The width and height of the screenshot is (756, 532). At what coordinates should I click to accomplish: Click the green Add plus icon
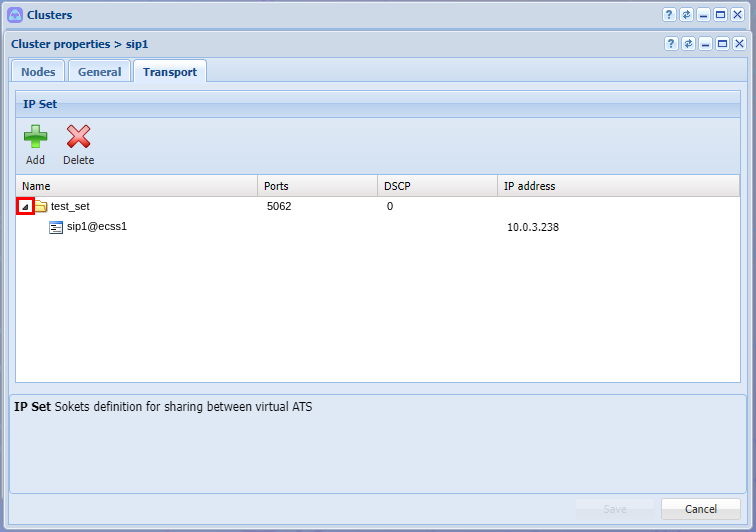coord(36,136)
